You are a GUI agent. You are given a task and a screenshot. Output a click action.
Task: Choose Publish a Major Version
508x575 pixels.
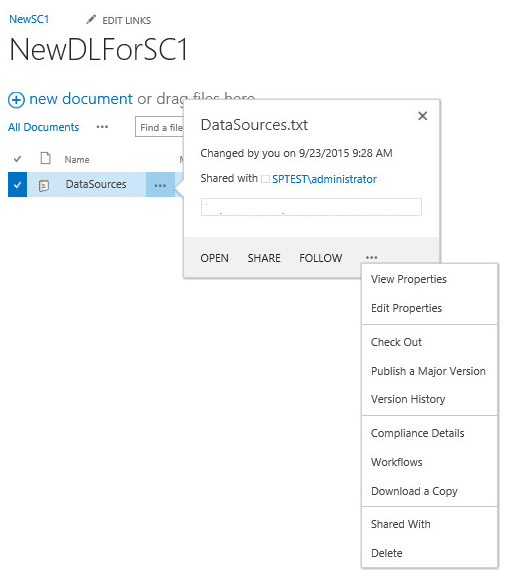point(428,371)
